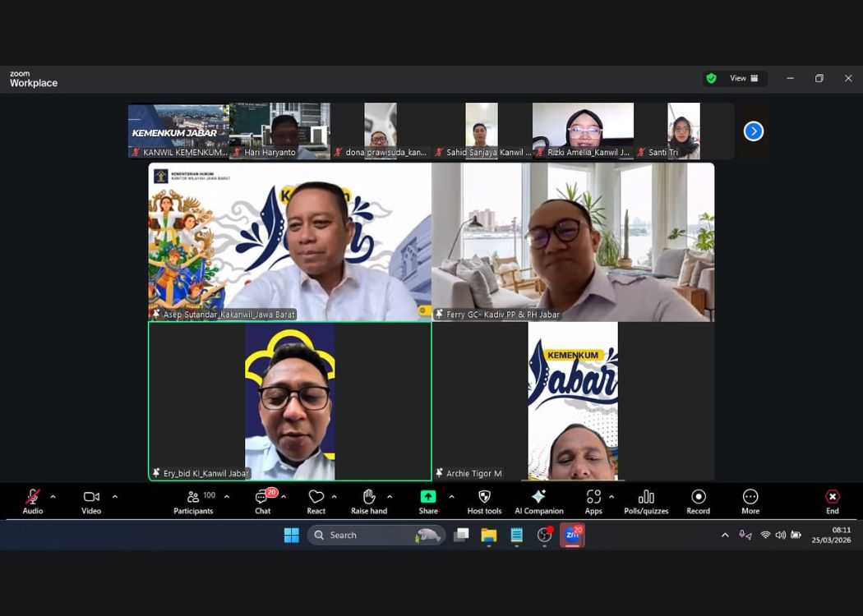The image size is (863, 616).
Task: Show next participants with blue arrow
Action: [754, 131]
